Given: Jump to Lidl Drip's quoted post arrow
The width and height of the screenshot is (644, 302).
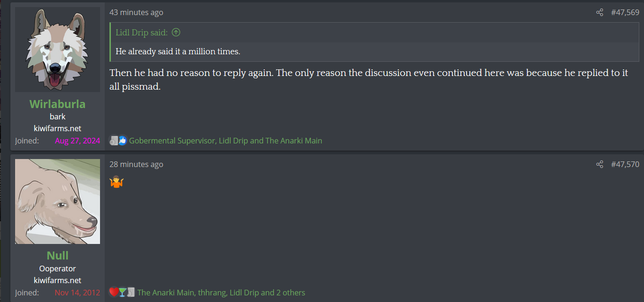Looking at the screenshot, I should (176, 33).
